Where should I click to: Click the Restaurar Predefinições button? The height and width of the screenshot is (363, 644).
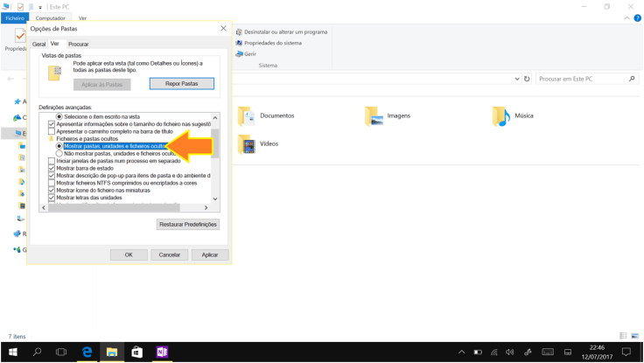[188, 224]
